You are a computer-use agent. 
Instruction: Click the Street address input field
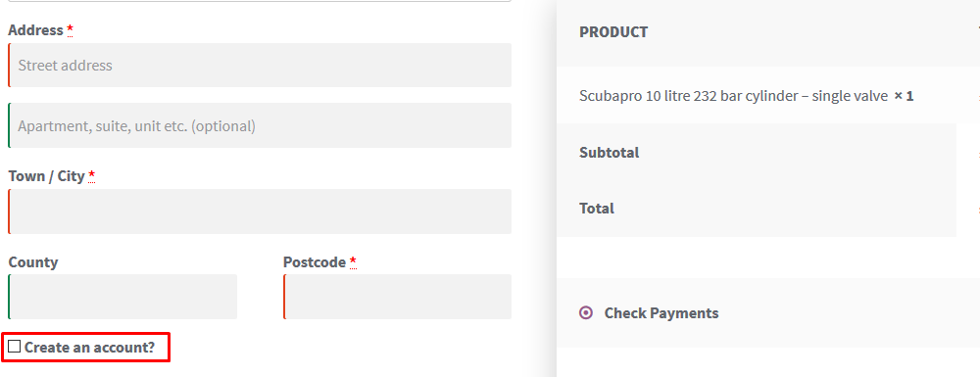click(260, 65)
